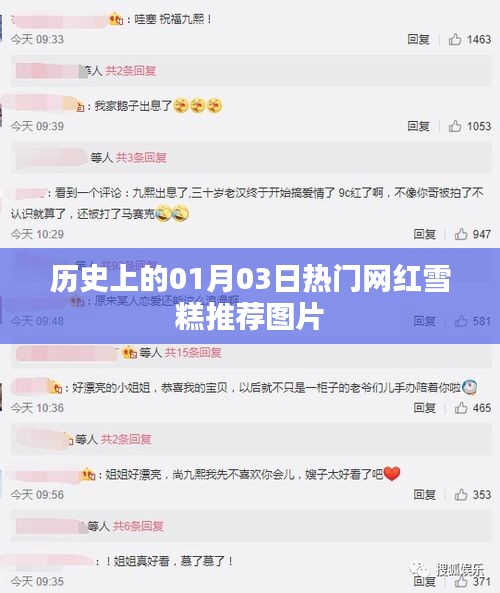Expand the 共6条回复 replies

(x=138, y=526)
